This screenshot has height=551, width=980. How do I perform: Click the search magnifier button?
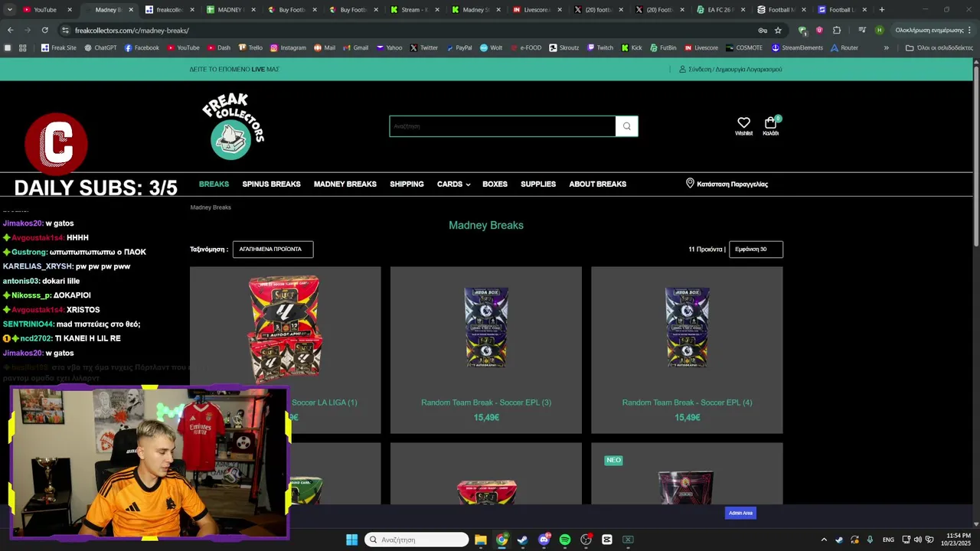click(x=627, y=126)
